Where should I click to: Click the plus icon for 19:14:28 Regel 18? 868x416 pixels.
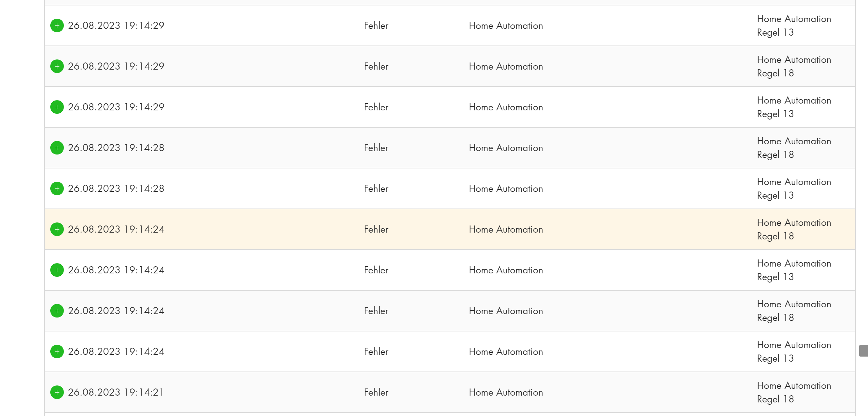[57, 148]
